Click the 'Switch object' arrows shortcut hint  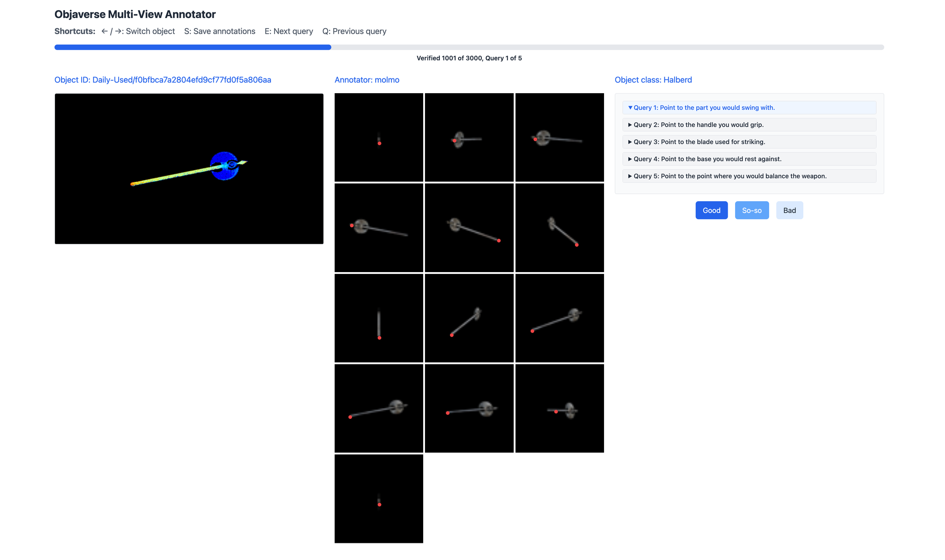pyautogui.click(x=138, y=31)
